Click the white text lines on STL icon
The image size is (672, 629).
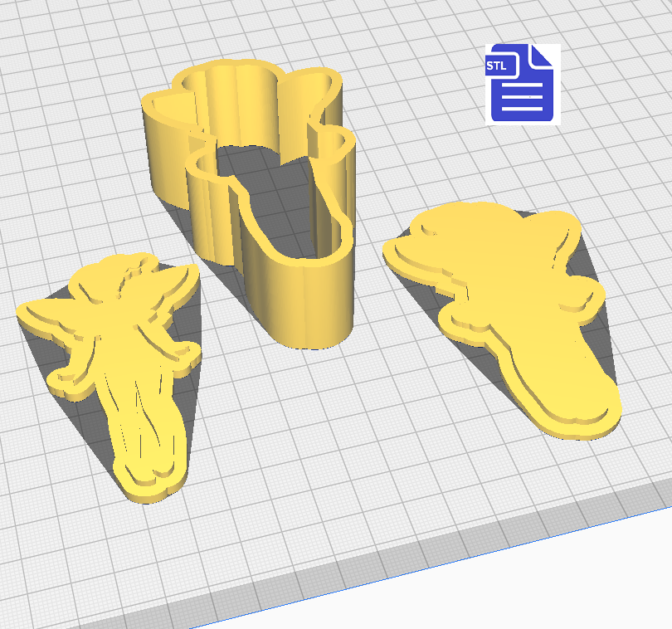[x=523, y=100]
